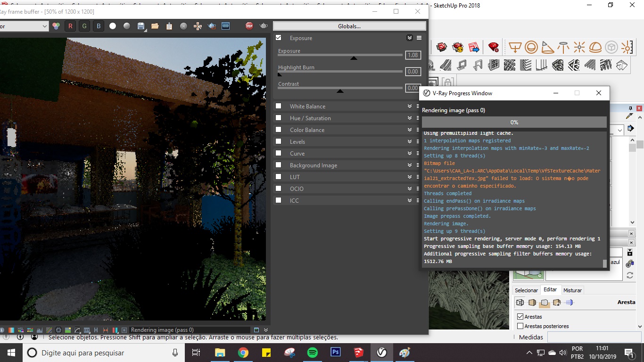Click the ruby with blue arrow icon
The image size is (644, 362).
pos(473,47)
